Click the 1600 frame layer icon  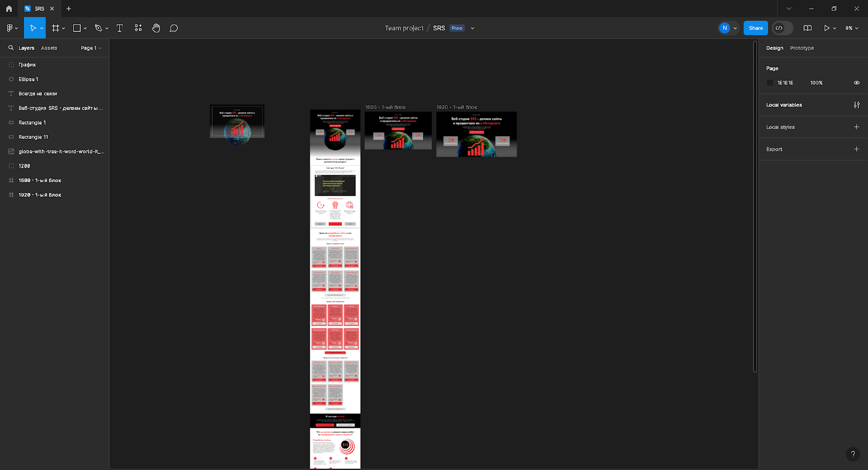pyautogui.click(x=11, y=181)
